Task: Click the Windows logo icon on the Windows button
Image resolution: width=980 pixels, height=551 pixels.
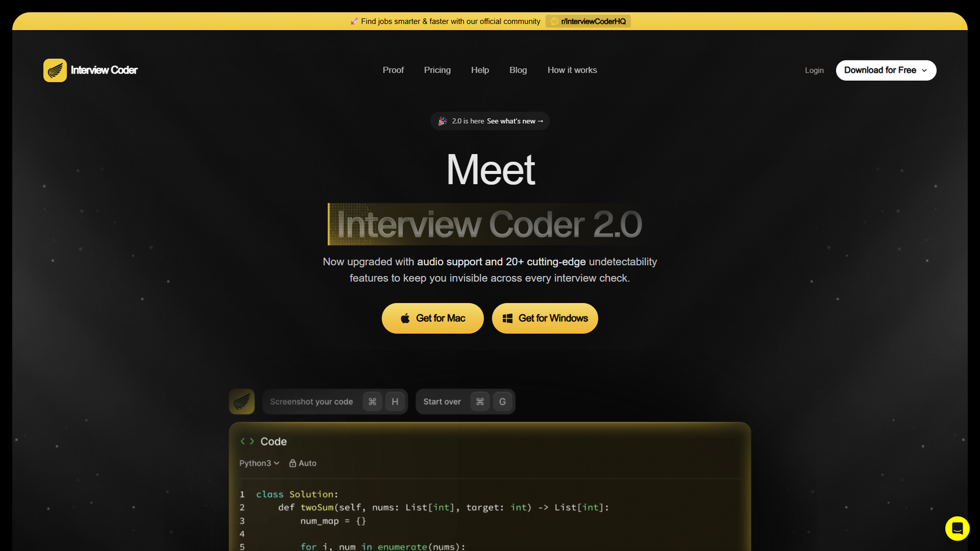Action: coord(508,318)
